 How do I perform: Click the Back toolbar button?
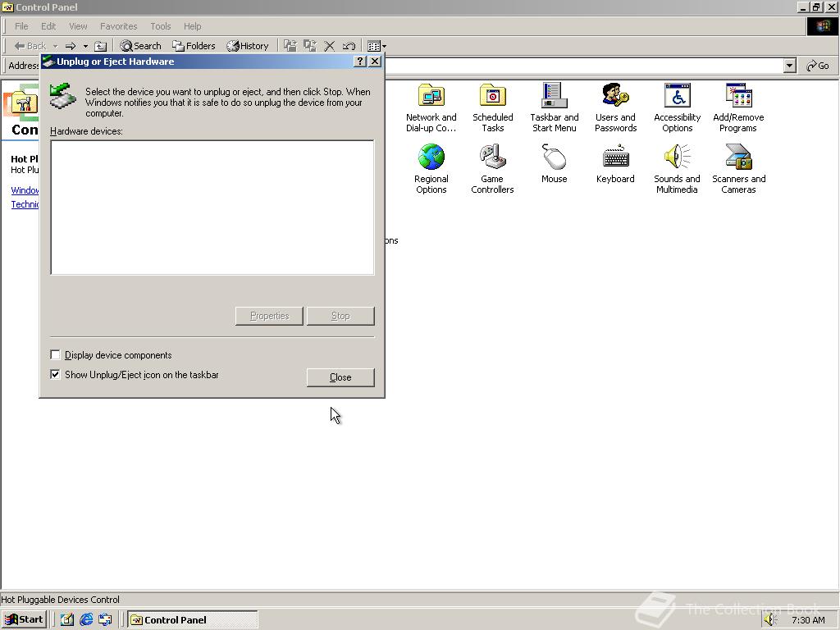(x=30, y=46)
